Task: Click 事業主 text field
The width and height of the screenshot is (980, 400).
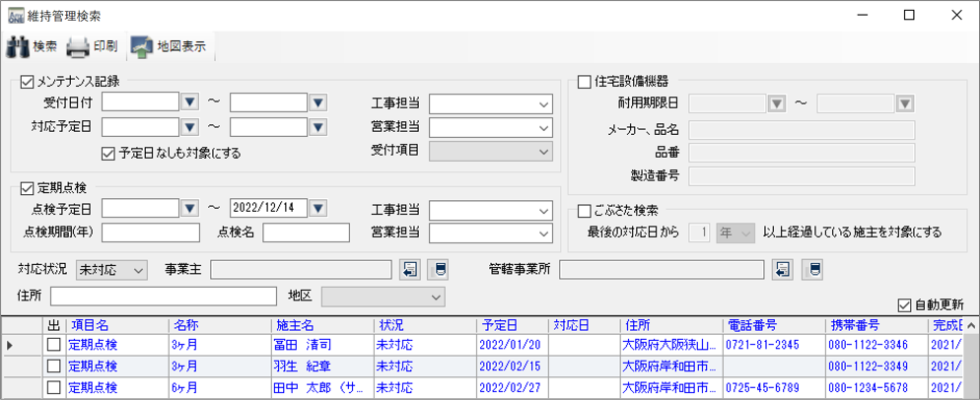Action: pos(302,270)
